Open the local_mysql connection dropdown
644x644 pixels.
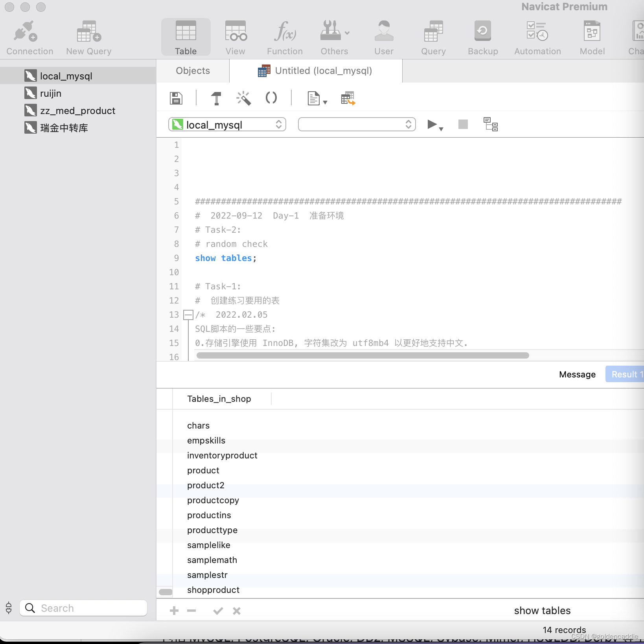click(x=227, y=125)
